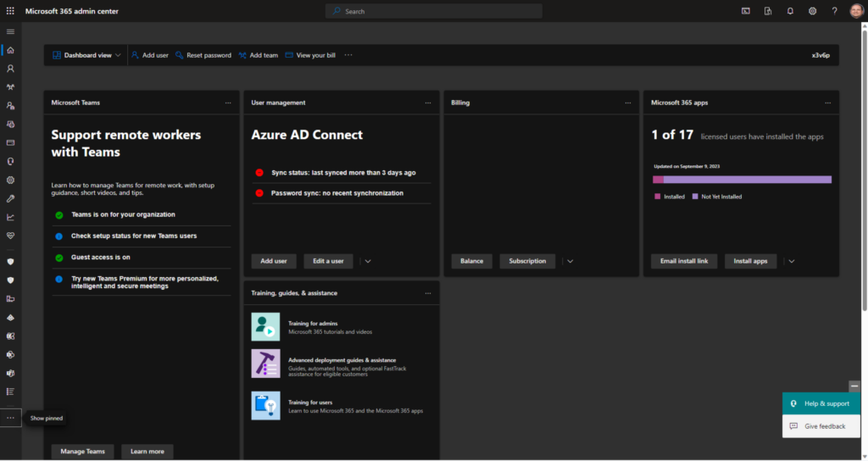
Task: Click the Email install link button
Action: pos(684,261)
